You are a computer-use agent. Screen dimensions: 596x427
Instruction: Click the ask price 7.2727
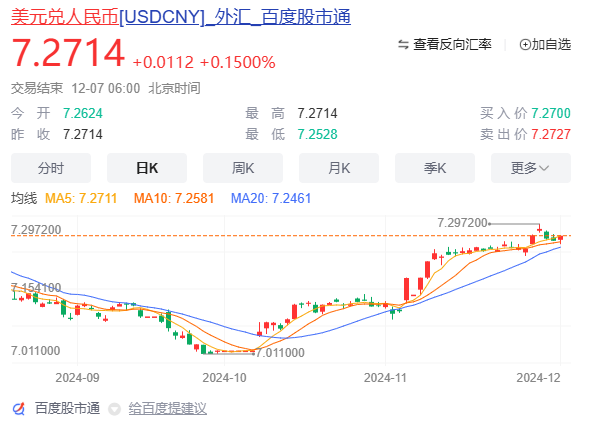pos(551,134)
